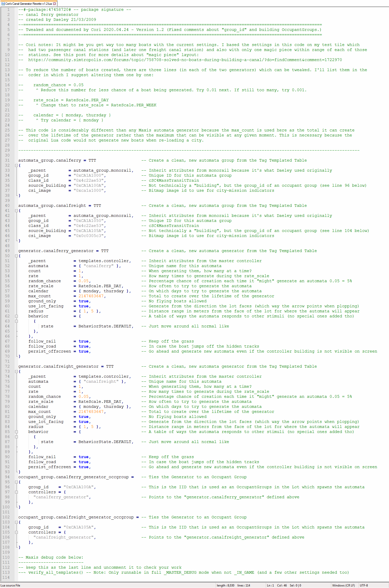The height and width of the screenshot is (588, 389).
Task: Click the 'Ln : 1' status bar field
Action: (x=271, y=585)
